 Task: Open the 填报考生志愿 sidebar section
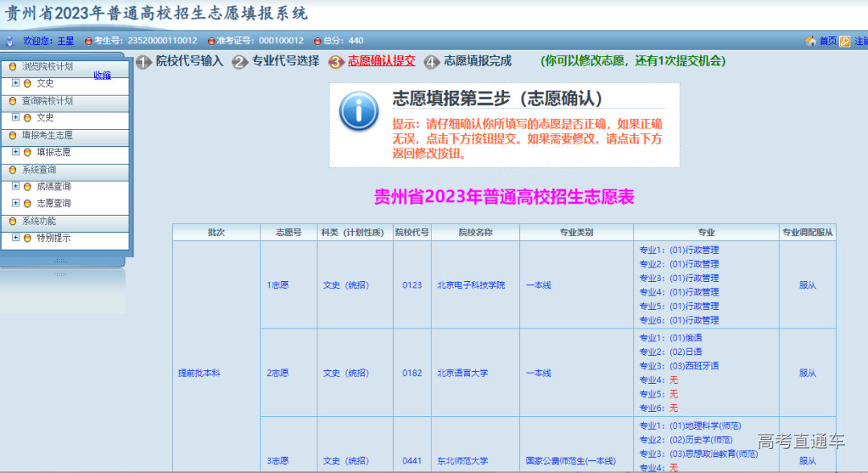click(x=47, y=135)
